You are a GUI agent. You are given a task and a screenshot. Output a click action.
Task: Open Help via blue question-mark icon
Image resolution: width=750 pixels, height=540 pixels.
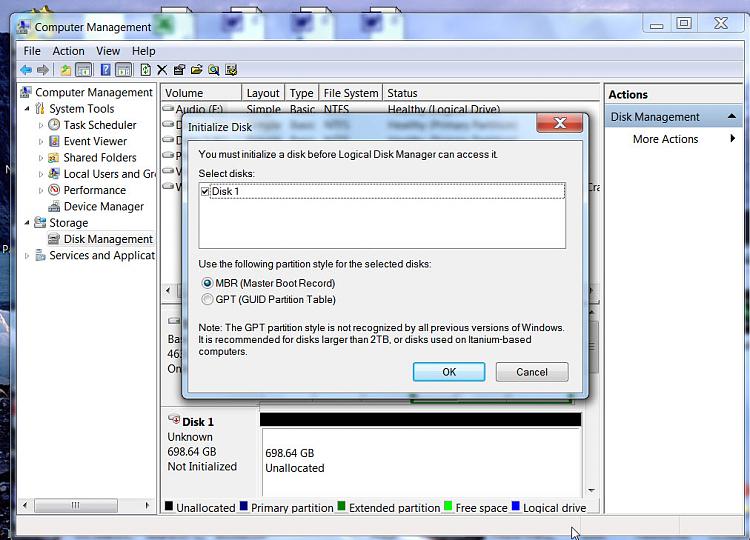point(105,70)
